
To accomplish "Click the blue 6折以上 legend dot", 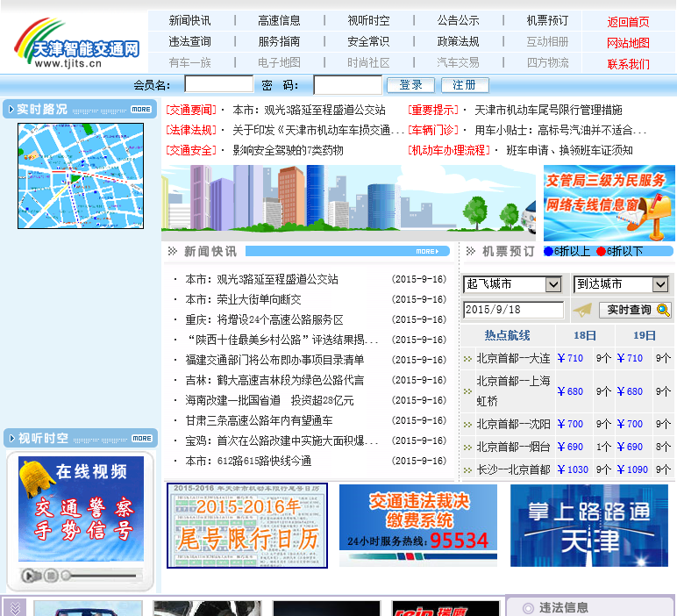I will tap(548, 252).
